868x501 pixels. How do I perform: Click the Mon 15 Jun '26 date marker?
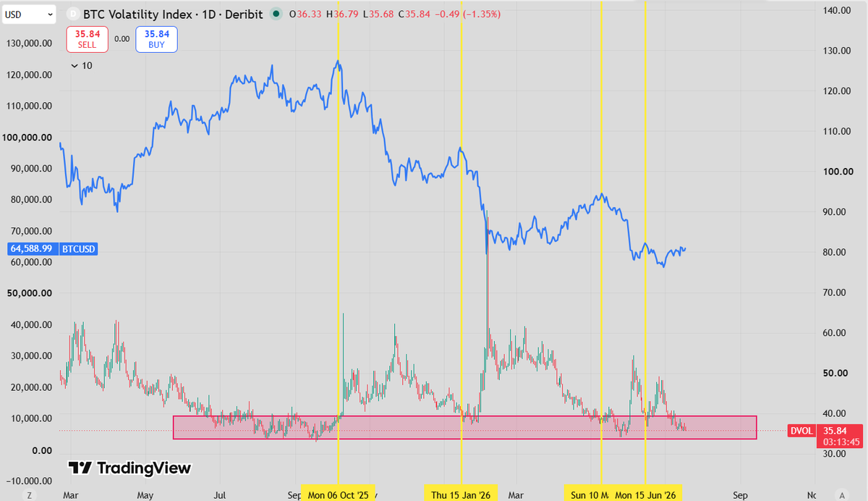[x=645, y=494]
